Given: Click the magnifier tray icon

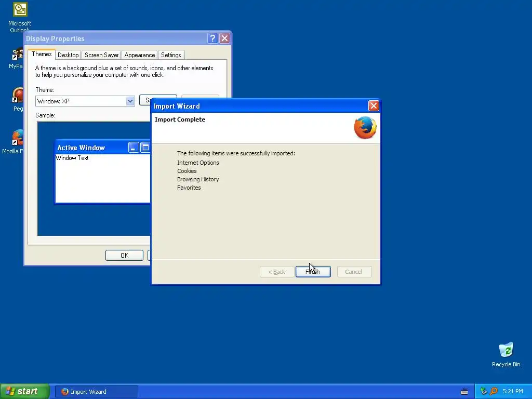Looking at the screenshot, I should coord(494,391).
